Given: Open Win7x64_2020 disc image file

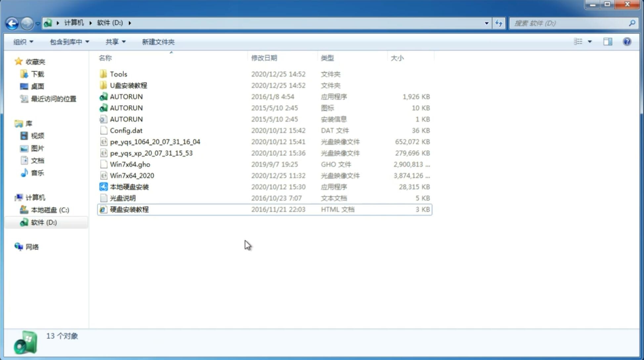Looking at the screenshot, I should pos(131,175).
